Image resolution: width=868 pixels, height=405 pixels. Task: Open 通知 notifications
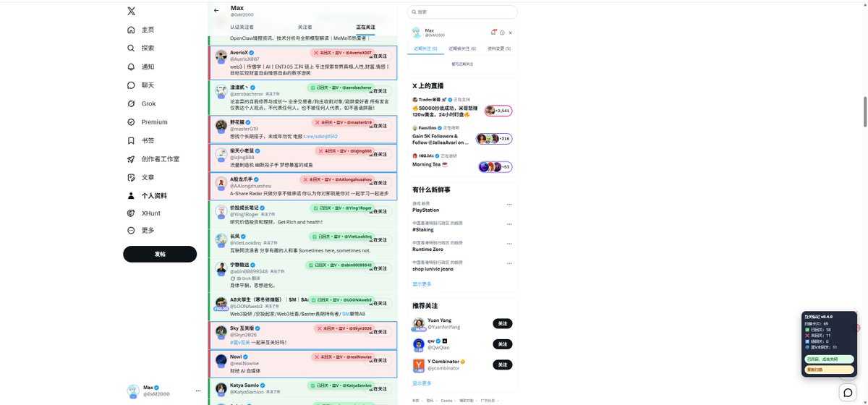tap(141, 67)
